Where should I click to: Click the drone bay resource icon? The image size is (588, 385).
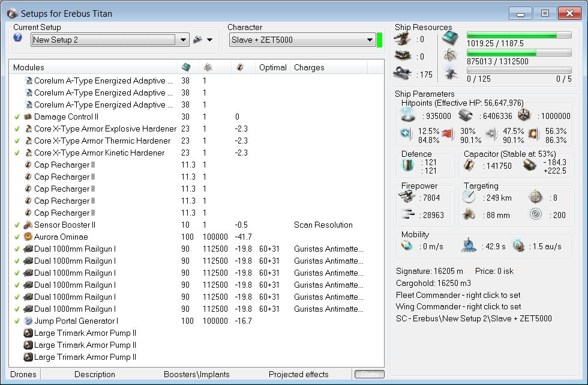point(450,73)
